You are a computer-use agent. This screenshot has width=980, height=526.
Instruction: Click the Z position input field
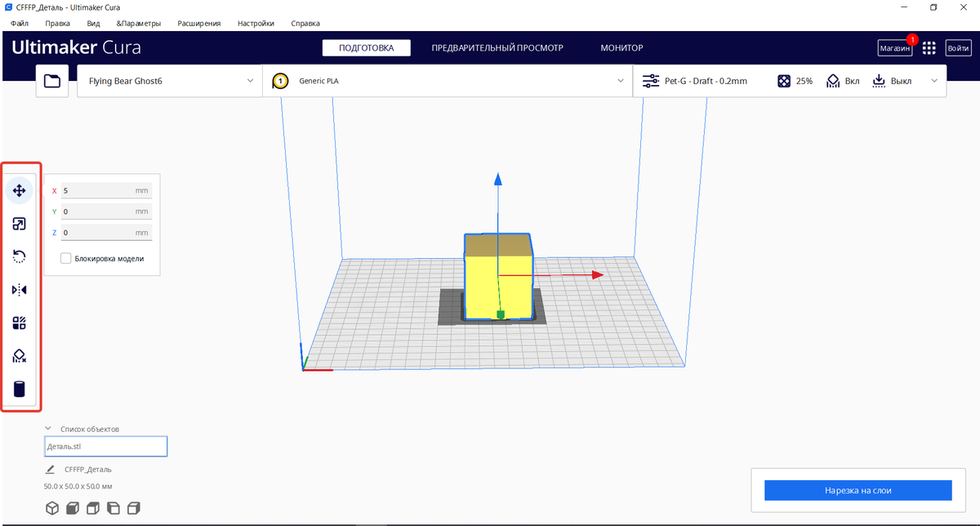106,233
